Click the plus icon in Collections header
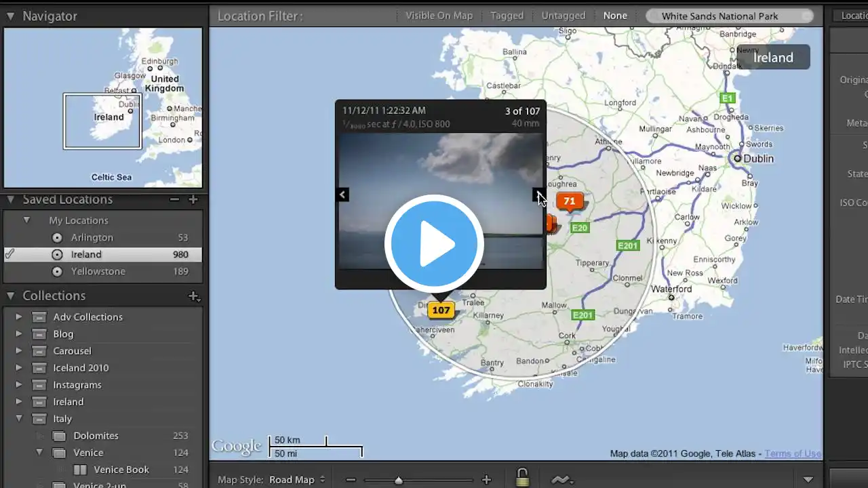 193,296
